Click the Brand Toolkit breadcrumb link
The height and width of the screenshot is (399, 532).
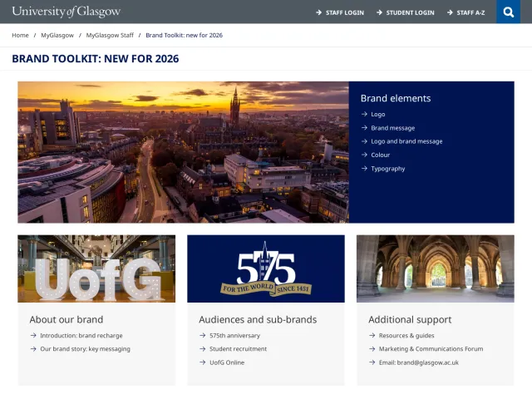click(184, 35)
